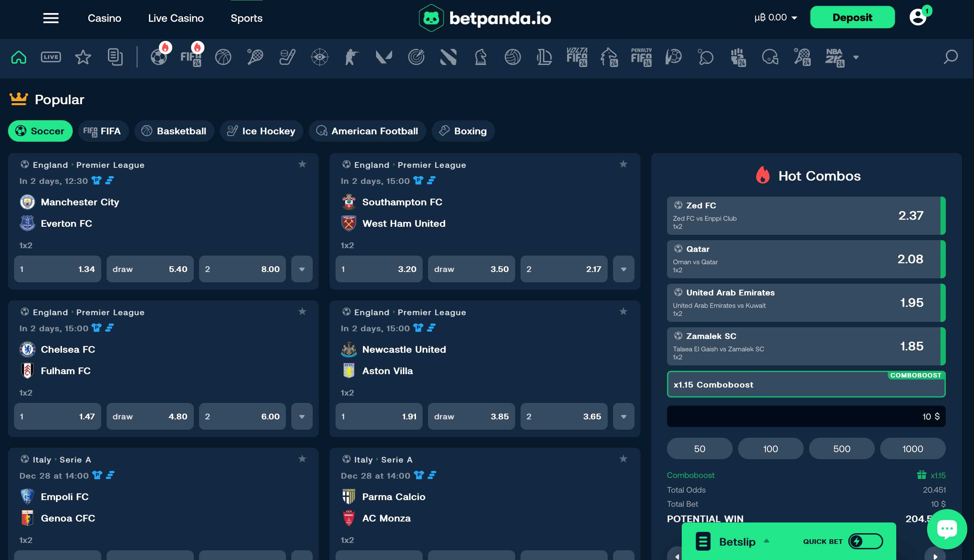974x560 pixels.
Task: Expand more markets for Southampton vs West Ham
Action: [x=623, y=269]
